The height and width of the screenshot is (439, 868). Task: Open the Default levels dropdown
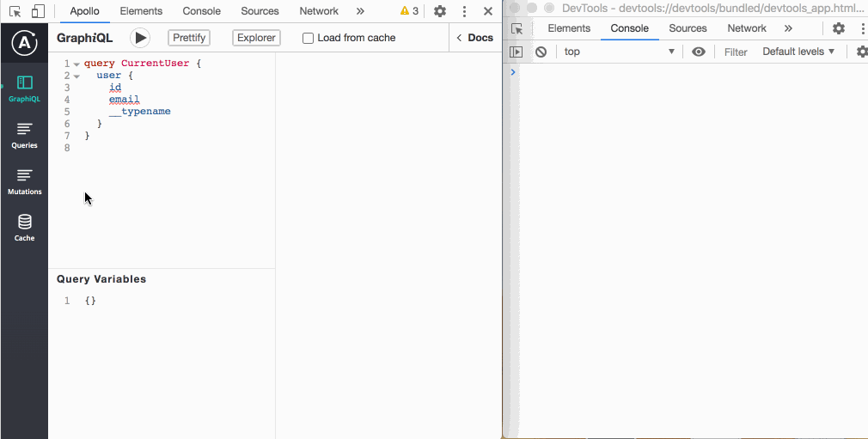[x=798, y=52]
